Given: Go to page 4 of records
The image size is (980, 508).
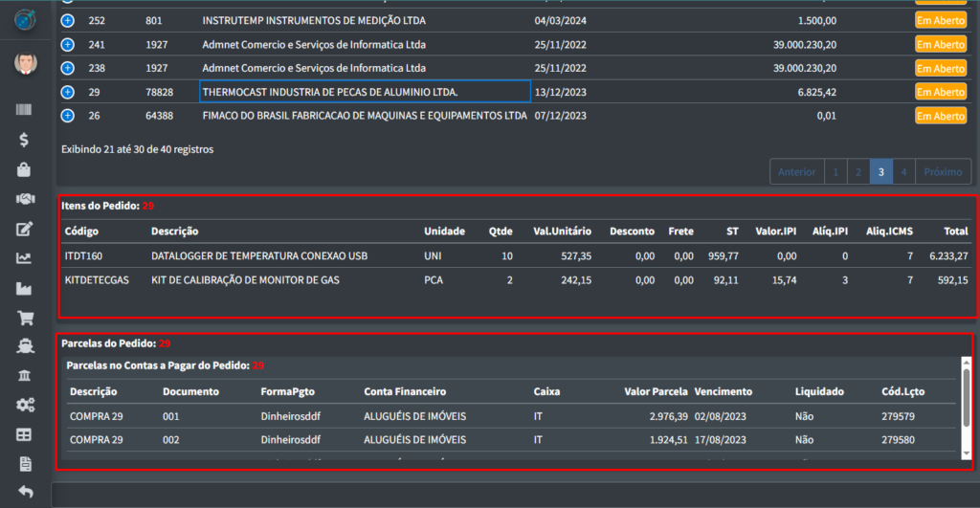Looking at the screenshot, I should [903, 172].
